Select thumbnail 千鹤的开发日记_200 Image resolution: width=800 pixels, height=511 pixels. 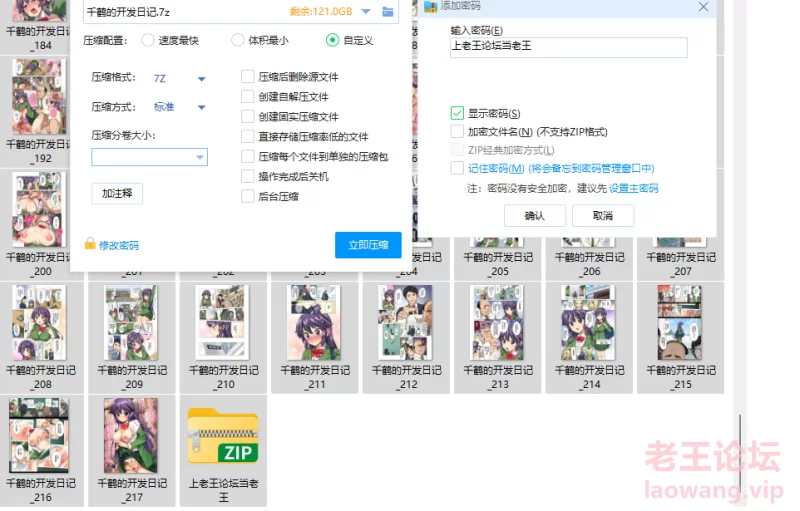(x=39, y=210)
